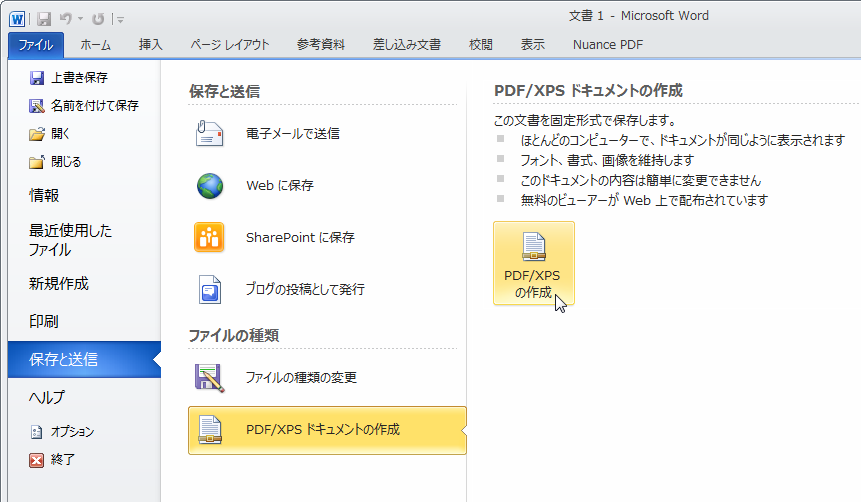Click the PDF/XPS ドキュメントの作成 panel heading
The image size is (861, 502).
click(588, 91)
